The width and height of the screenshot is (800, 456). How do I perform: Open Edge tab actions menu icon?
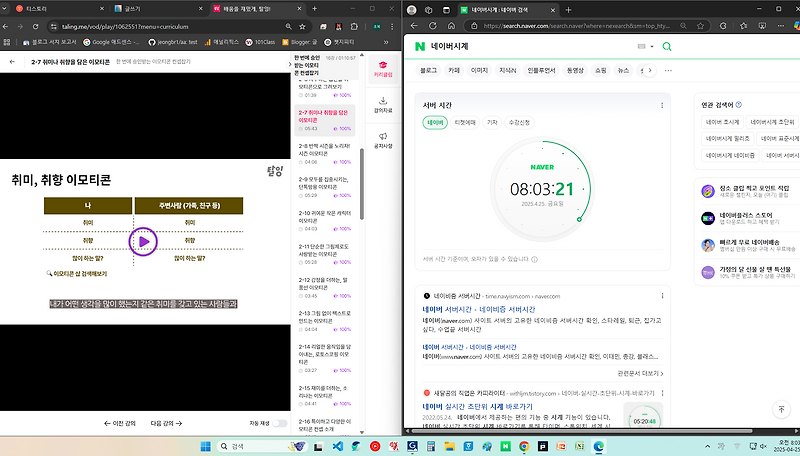(446, 10)
